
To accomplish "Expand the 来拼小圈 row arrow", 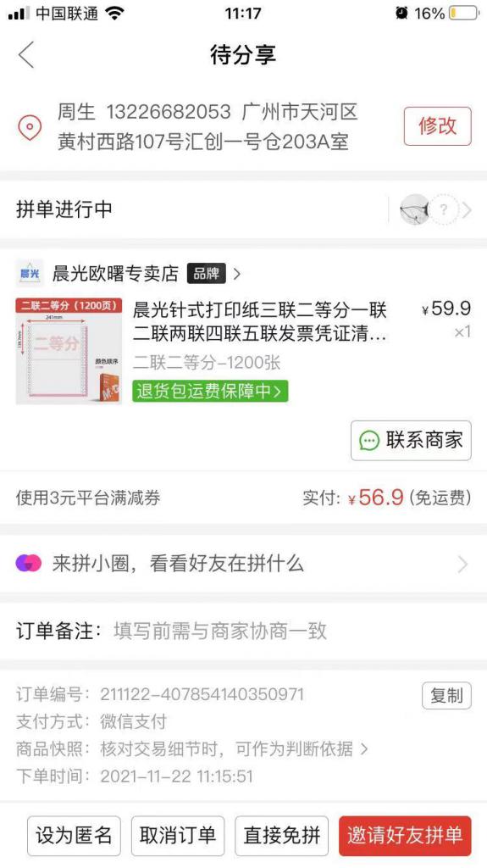I will (x=462, y=564).
